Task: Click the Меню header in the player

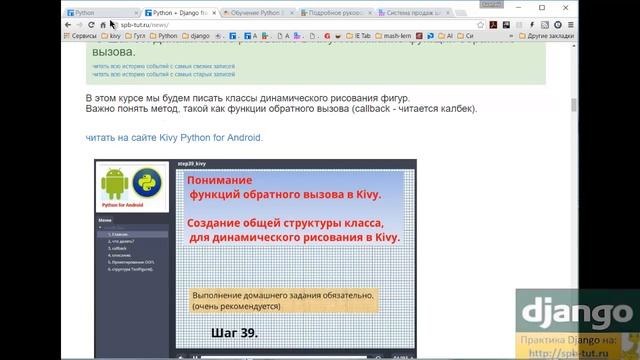Action: point(105,220)
